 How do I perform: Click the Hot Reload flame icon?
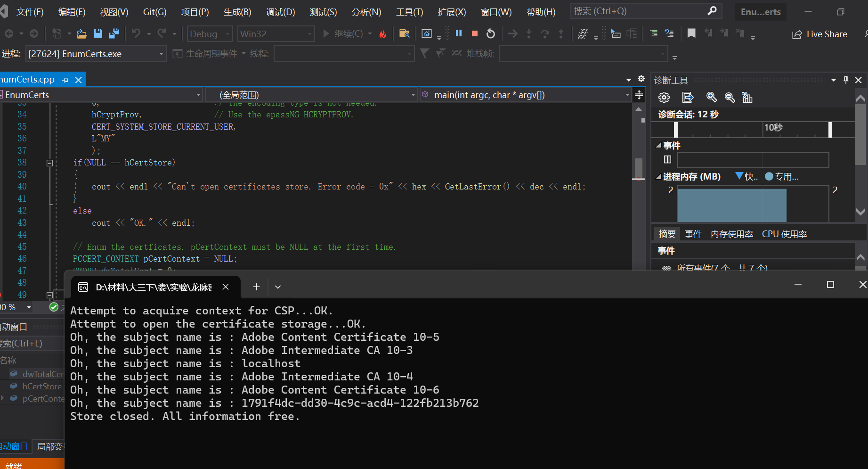(383, 33)
